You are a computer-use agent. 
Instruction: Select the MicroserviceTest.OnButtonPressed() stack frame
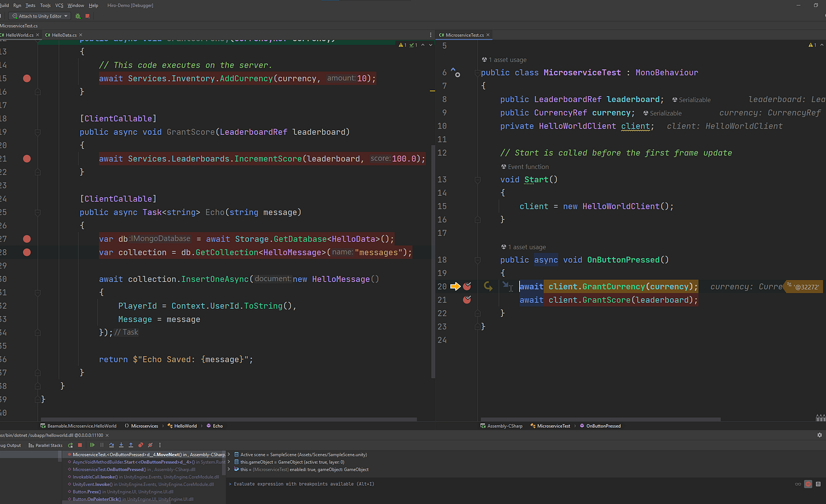click(x=106, y=469)
